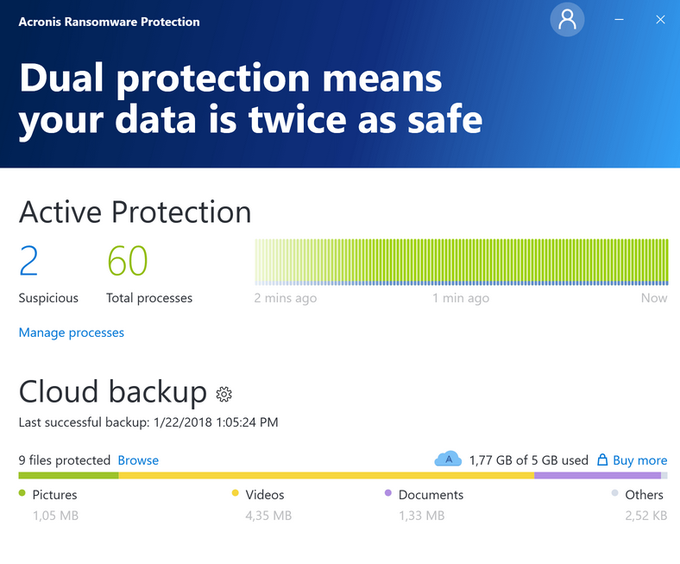
Task: Click the purple Documents legend dot
Action: coord(388,494)
